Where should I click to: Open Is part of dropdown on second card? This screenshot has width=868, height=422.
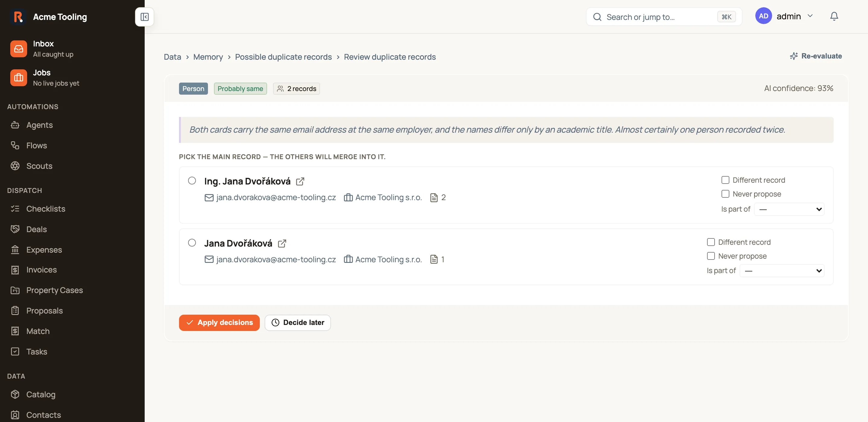(782, 271)
